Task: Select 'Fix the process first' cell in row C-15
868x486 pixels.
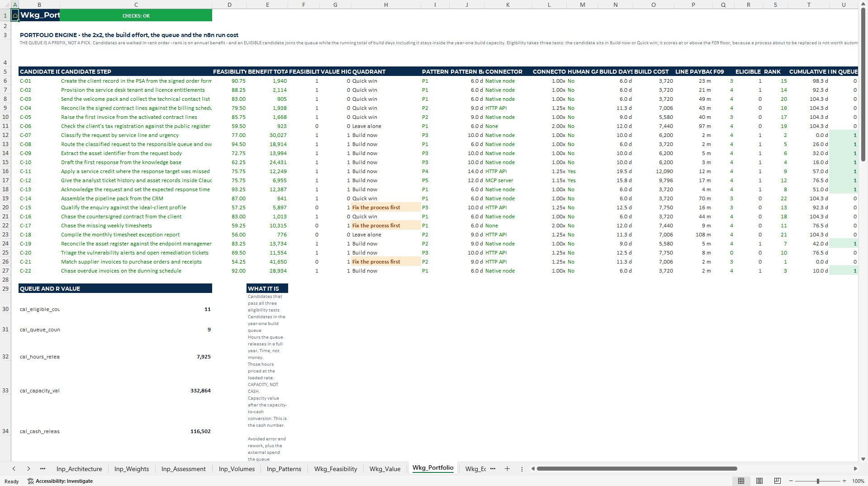Action: pos(386,208)
